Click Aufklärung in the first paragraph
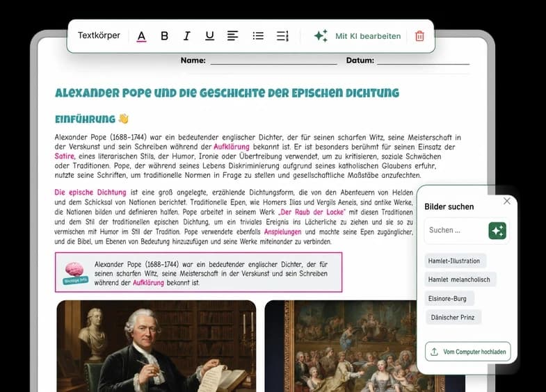The height and width of the screenshot is (392, 546). [232, 147]
